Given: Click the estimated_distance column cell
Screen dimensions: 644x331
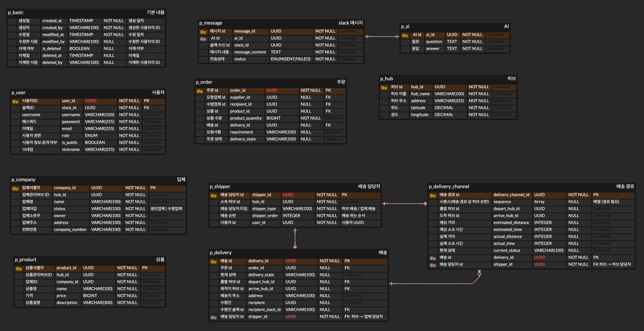Looking at the screenshot, I should tap(511, 223).
